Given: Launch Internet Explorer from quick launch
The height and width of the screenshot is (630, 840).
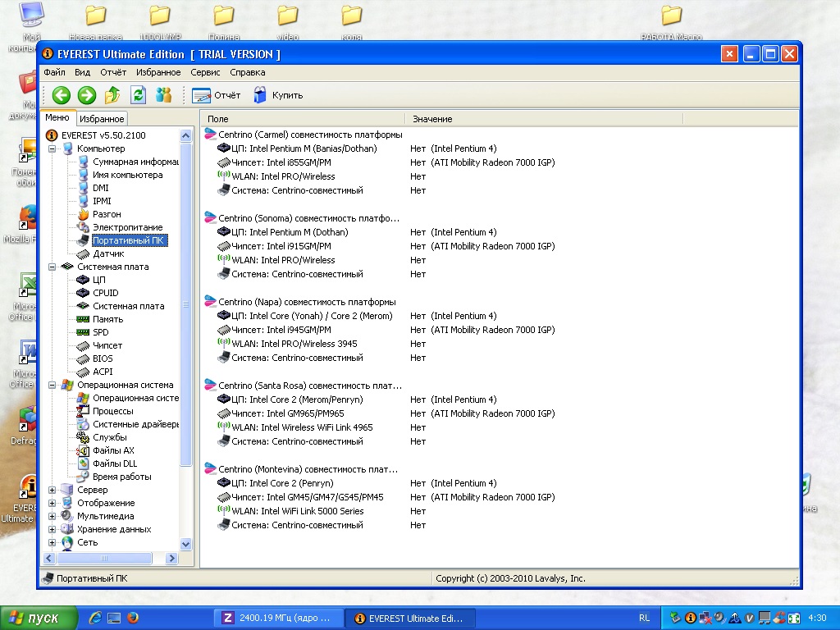Looking at the screenshot, I should click(x=95, y=619).
